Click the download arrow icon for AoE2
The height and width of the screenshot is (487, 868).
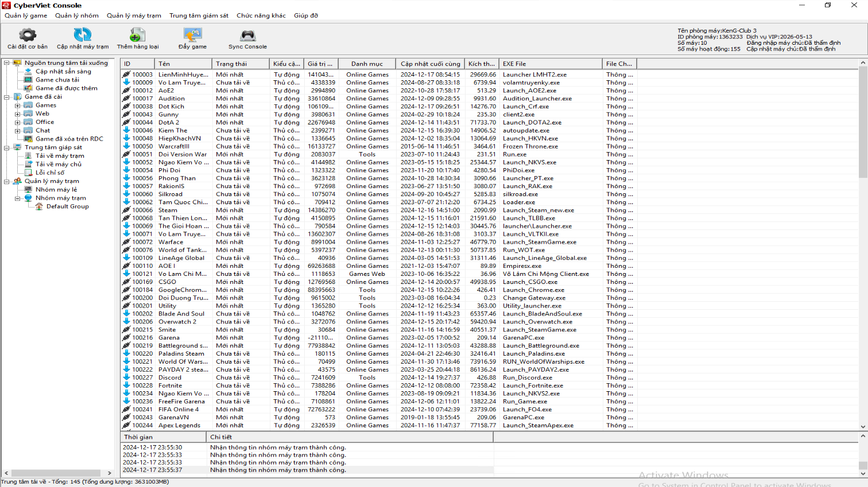coord(126,91)
